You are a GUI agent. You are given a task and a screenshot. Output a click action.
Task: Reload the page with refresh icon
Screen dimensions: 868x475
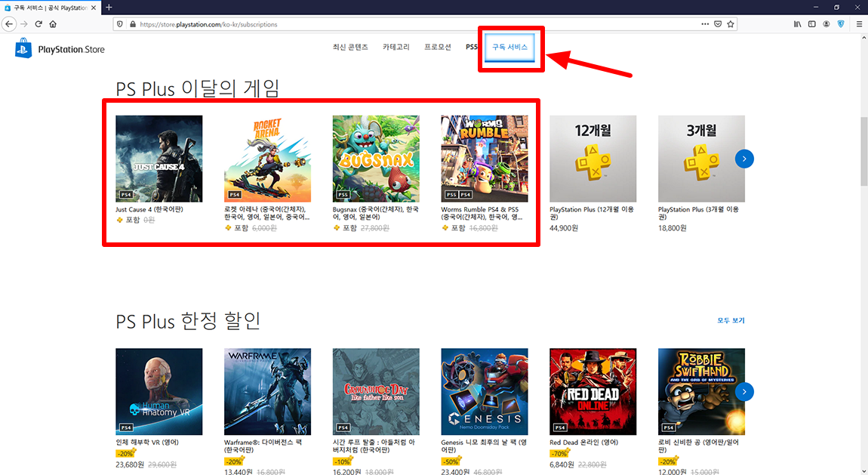38,24
